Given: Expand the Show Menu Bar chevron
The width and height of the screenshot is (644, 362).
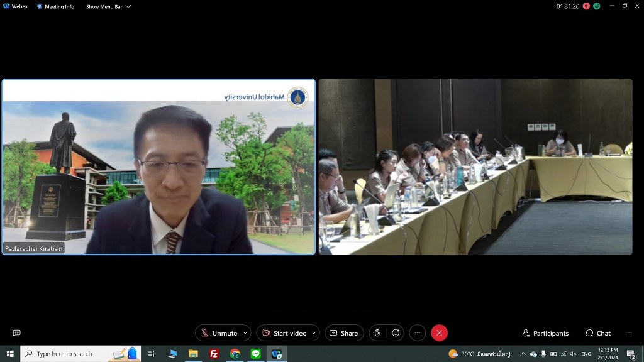Looking at the screenshot, I should 128,6.
